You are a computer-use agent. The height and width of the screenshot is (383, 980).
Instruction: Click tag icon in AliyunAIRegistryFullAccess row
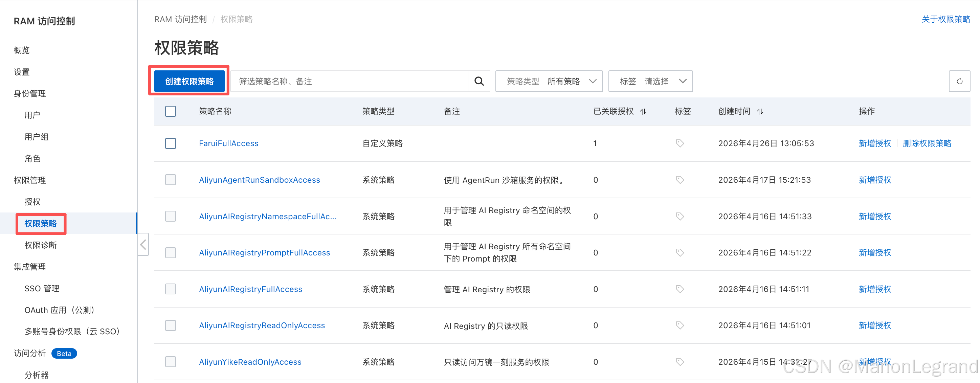coord(680,289)
